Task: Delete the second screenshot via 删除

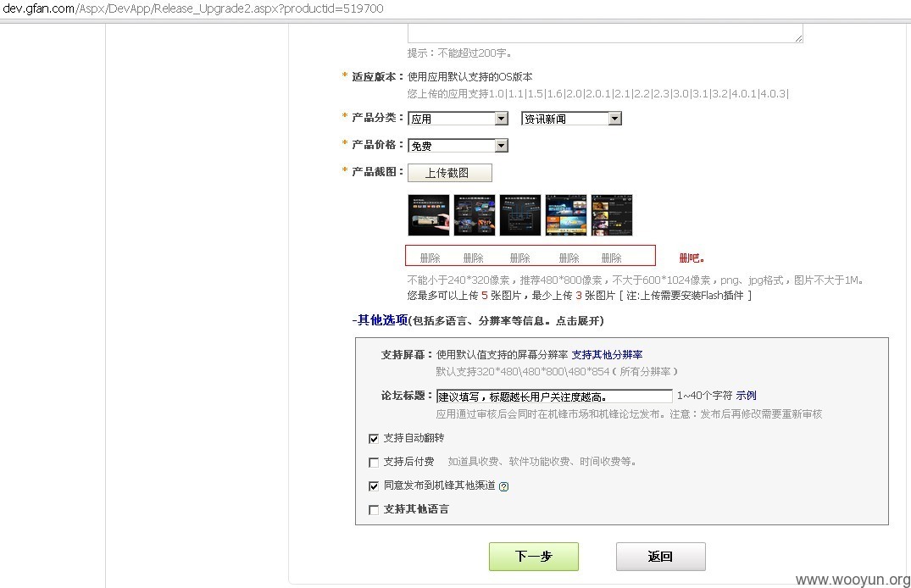Action: click(474, 258)
